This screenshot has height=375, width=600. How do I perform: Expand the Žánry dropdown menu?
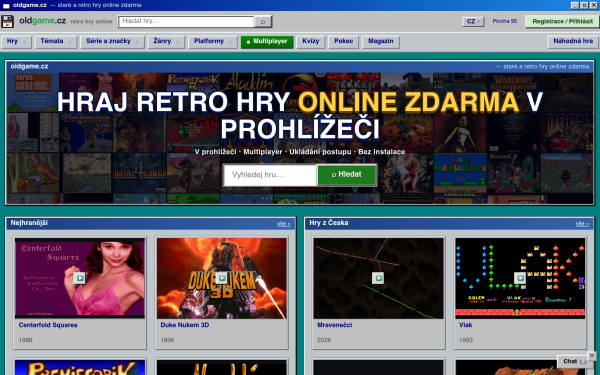(x=166, y=41)
